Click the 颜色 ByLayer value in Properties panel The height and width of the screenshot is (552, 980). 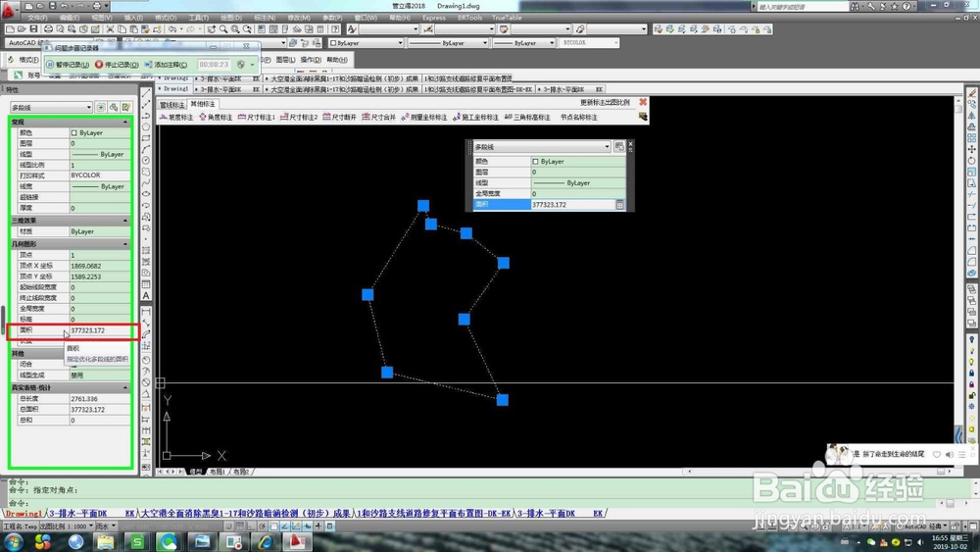[x=100, y=132]
